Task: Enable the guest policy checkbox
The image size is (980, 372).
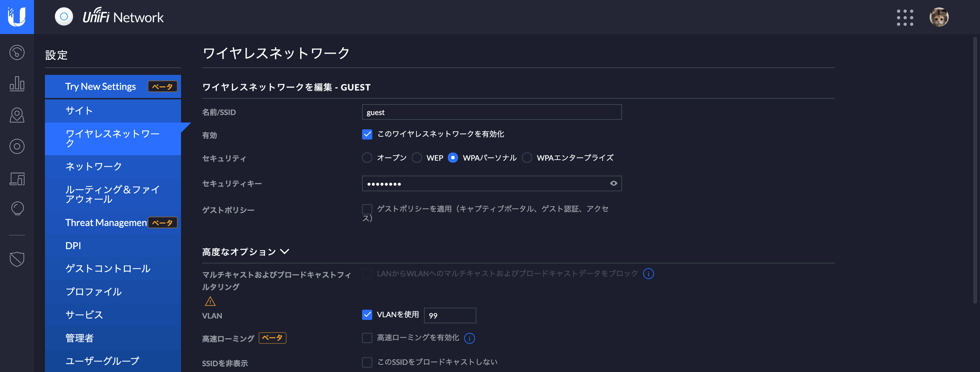Action: (x=367, y=209)
